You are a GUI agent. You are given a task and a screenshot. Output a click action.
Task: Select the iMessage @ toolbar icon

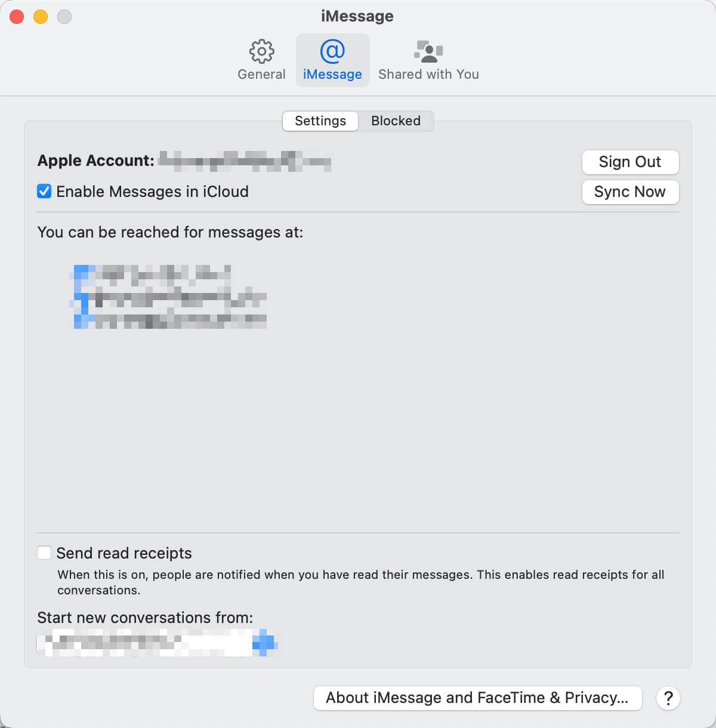pyautogui.click(x=332, y=60)
